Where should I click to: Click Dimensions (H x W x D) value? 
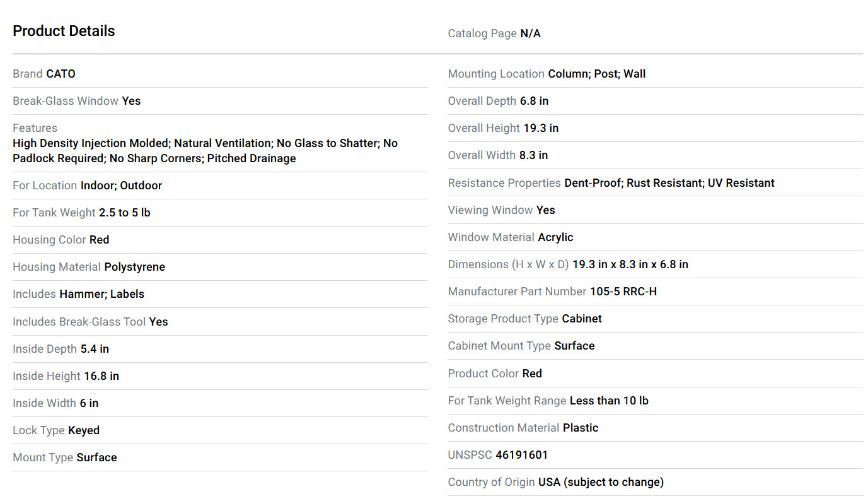click(x=630, y=264)
